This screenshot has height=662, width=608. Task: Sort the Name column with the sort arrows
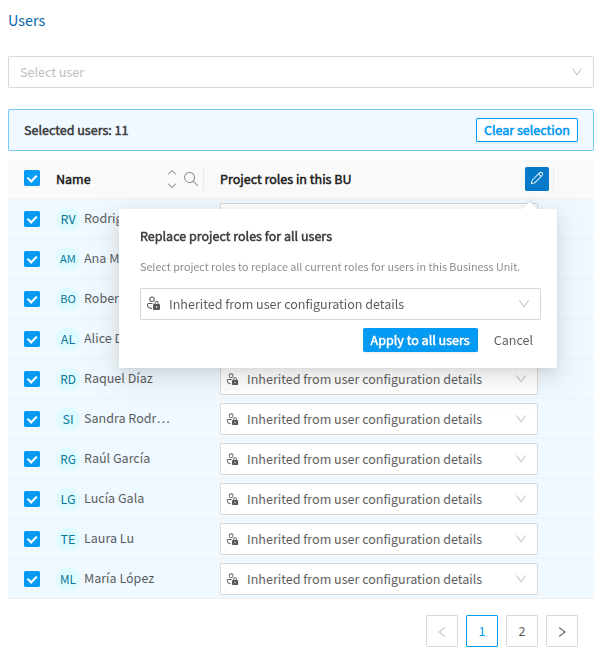(x=172, y=179)
